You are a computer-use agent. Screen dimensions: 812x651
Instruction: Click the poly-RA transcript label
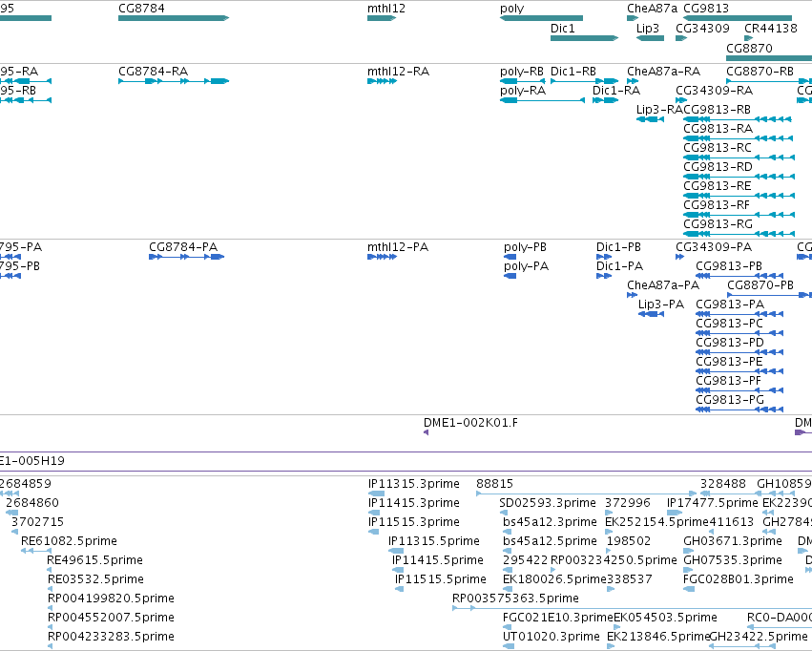tap(523, 90)
